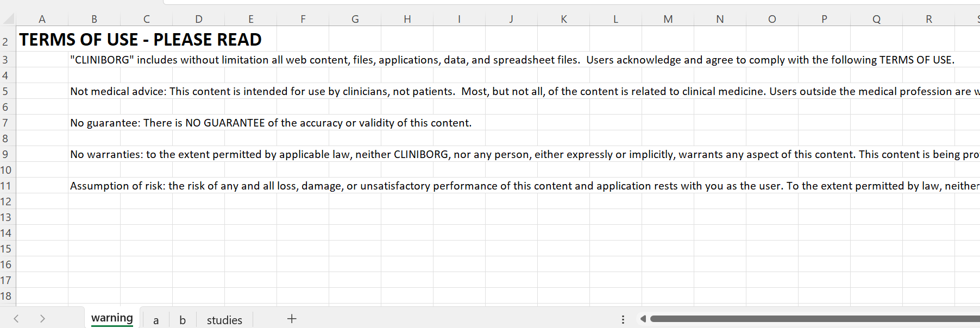This screenshot has width=980, height=328.
Task: Click the 'Not medical advice' paragraph
Action: (525, 91)
